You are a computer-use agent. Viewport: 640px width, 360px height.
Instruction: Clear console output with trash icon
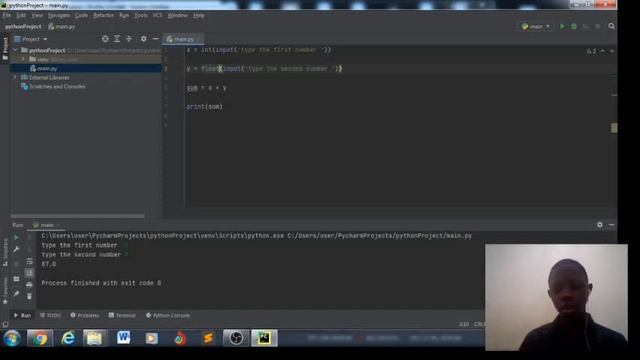[29, 296]
